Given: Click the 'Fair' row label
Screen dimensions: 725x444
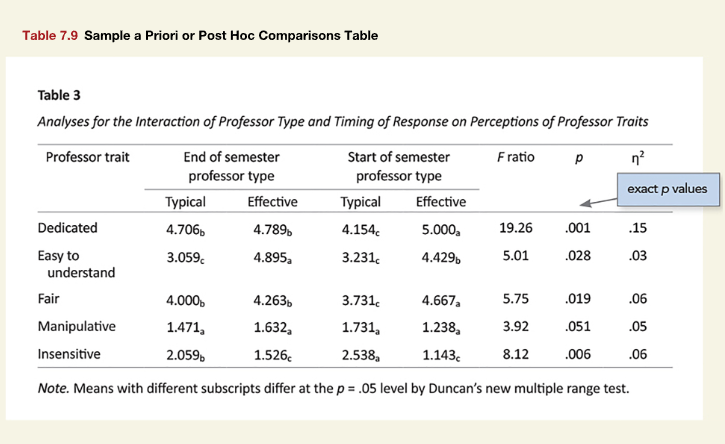Looking at the screenshot, I should 50,299.
